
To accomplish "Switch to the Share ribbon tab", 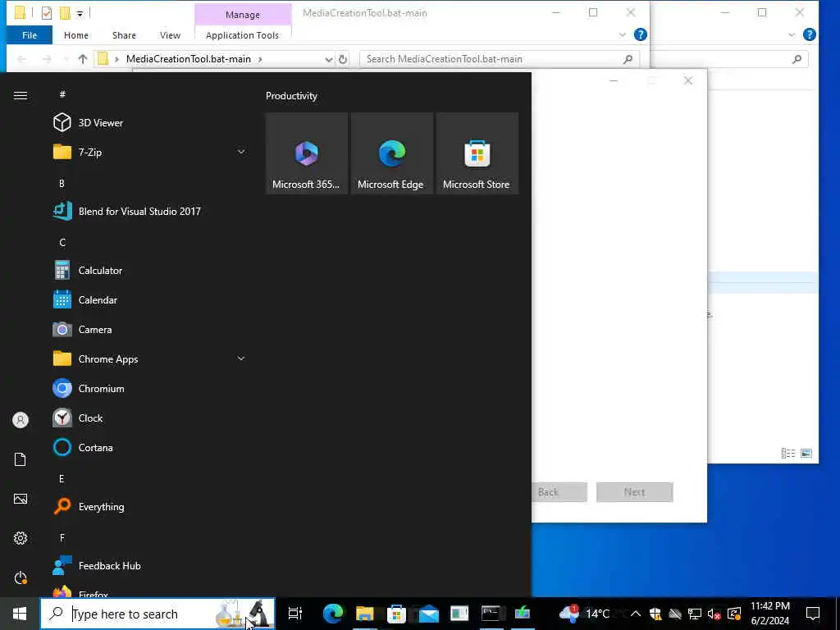I will [124, 34].
